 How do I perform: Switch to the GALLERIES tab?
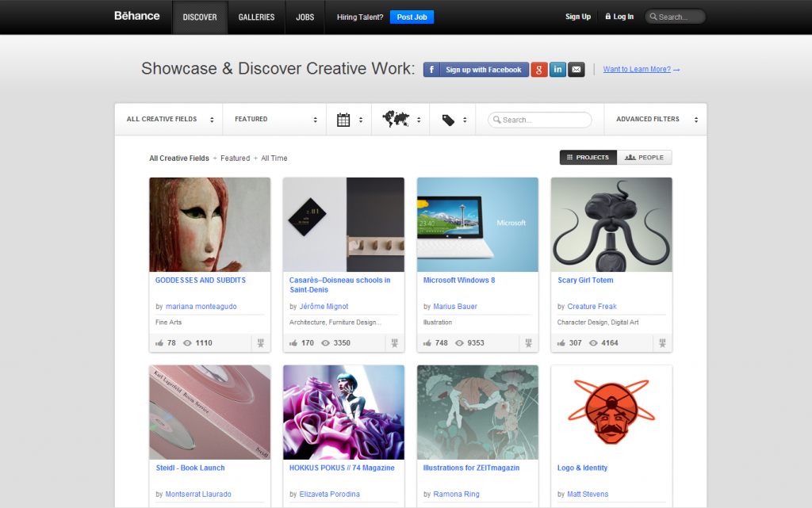point(256,17)
